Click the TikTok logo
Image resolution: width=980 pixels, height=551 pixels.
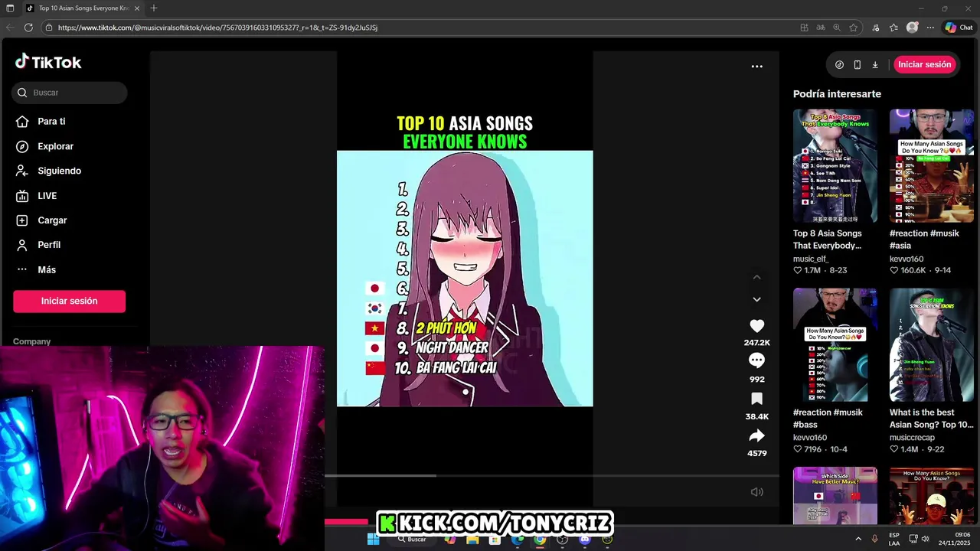click(x=48, y=62)
